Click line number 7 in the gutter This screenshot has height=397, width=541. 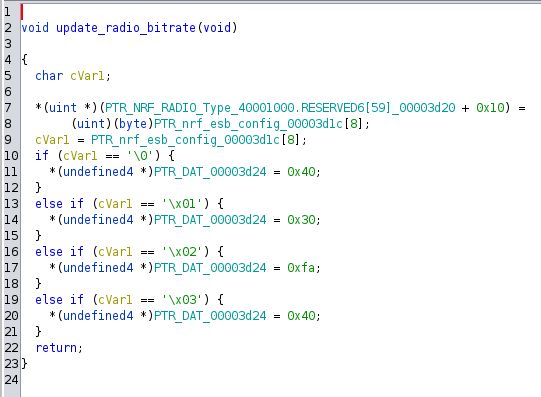[8, 108]
